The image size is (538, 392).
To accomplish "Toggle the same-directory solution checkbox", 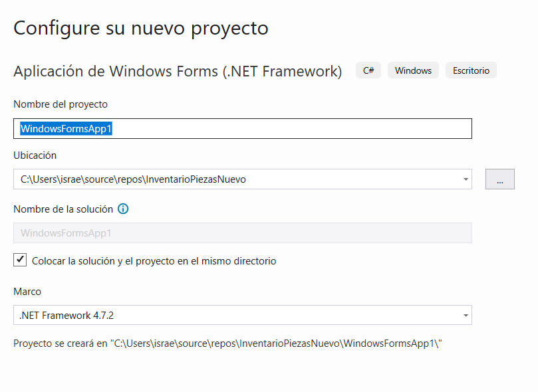I will click(20, 260).
